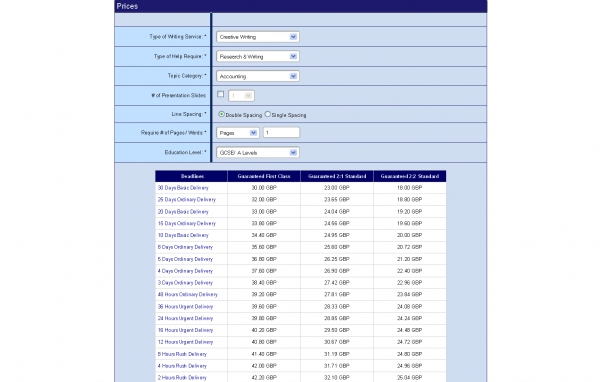The width and height of the screenshot is (600, 382).
Task: Click the Education Level field label
Action: [186, 152]
